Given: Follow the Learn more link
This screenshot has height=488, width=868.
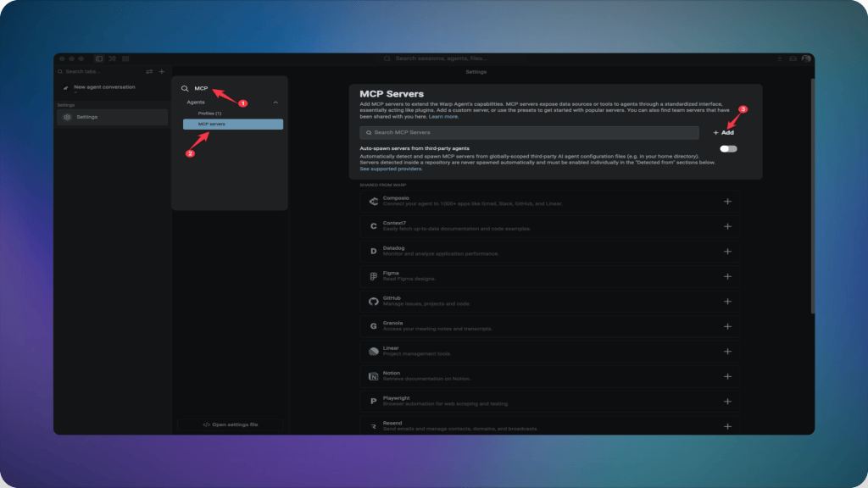Looking at the screenshot, I should 443,117.
